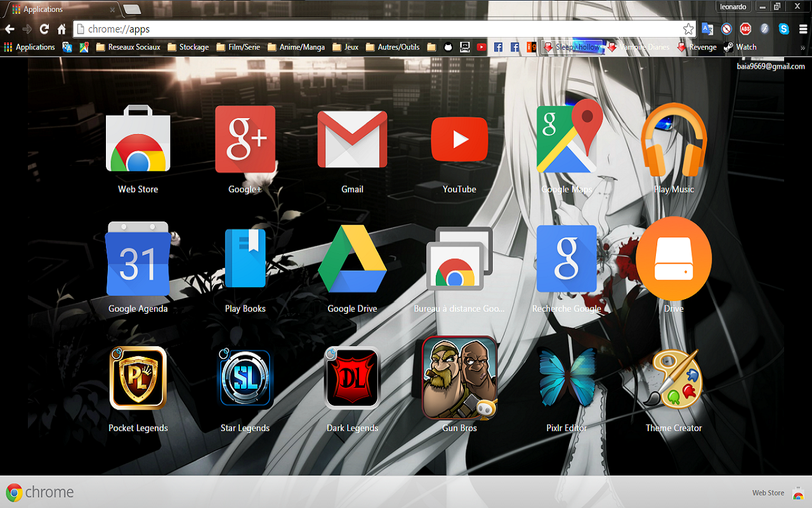Open the Sleepy hollow bookmark
The image size is (812, 508).
[572, 47]
